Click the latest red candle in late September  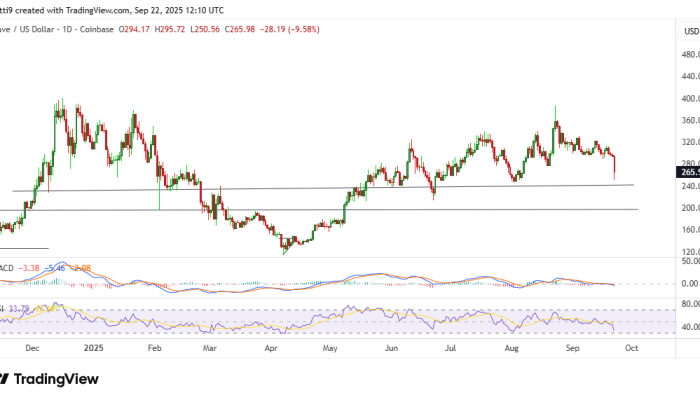[x=614, y=168]
